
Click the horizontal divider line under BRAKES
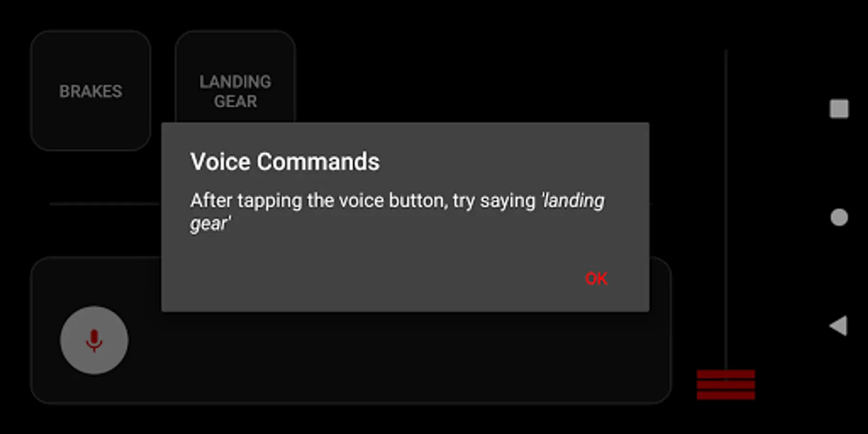coord(105,204)
